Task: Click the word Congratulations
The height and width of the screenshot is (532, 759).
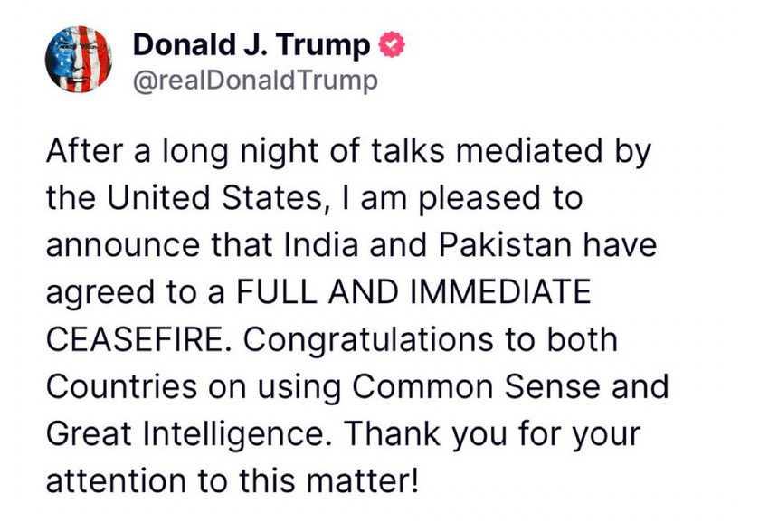Action: click(x=368, y=339)
